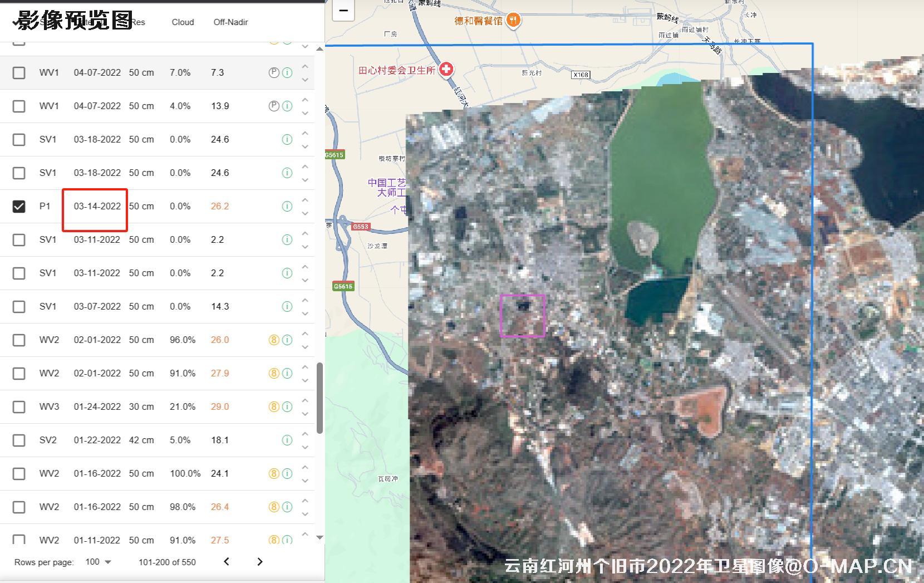Move WV2 02-01-2022 96.0% row down with arrow

305,347
